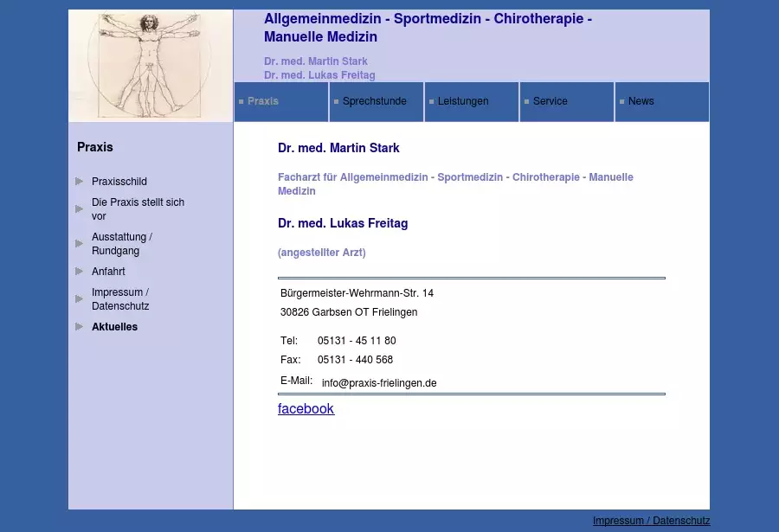Open the News menu item

641,101
